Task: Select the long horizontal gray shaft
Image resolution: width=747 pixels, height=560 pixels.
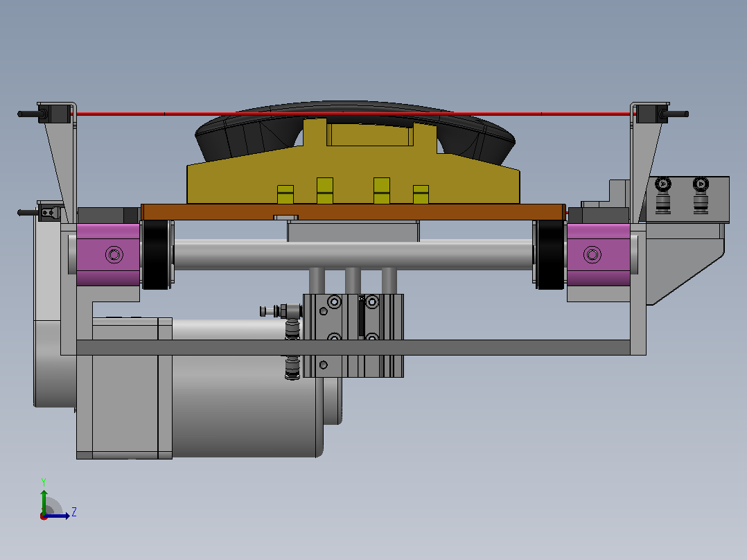Action: pyautogui.click(x=353, y=255)
